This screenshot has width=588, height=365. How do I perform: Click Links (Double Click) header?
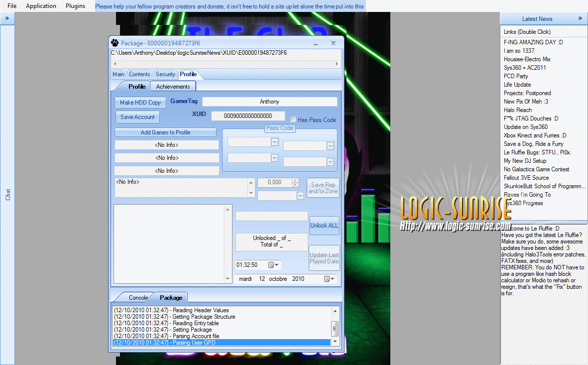[x=527, y=32]
